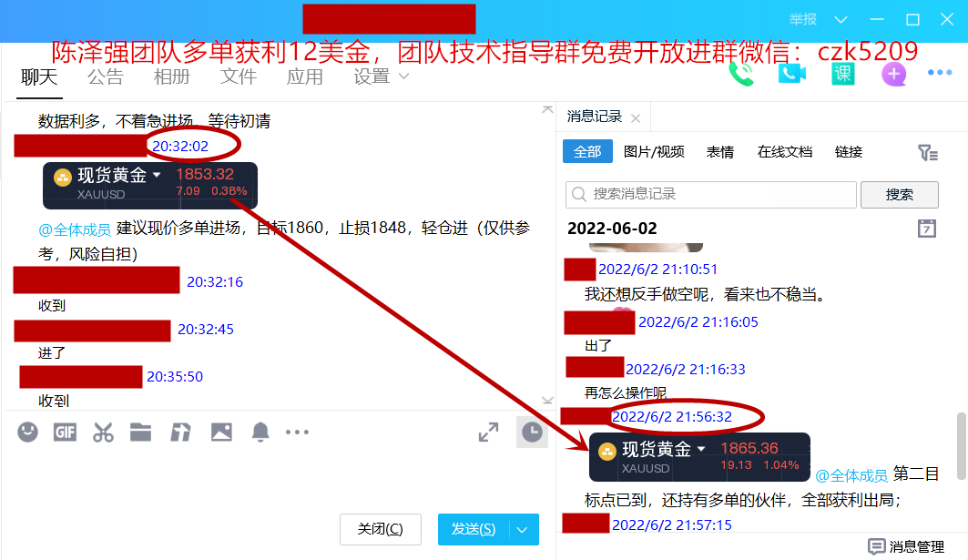Select the 消息记录 tab

(595, 117)
